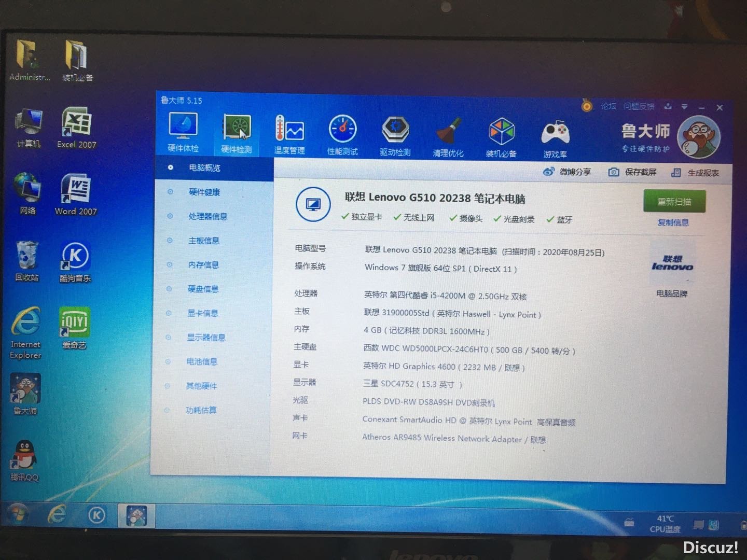Open the 硬件体检 hardware checkup icon
This screenshot has height=560, width=747.
tap(183, 132)
